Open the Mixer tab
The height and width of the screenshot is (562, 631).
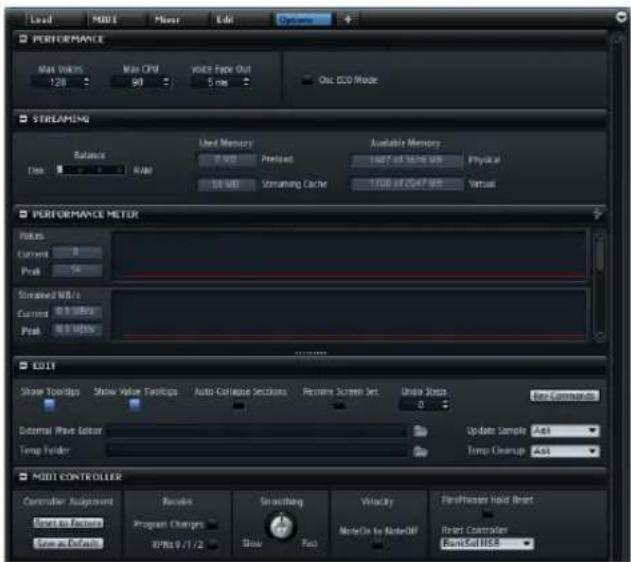[167, 19]
